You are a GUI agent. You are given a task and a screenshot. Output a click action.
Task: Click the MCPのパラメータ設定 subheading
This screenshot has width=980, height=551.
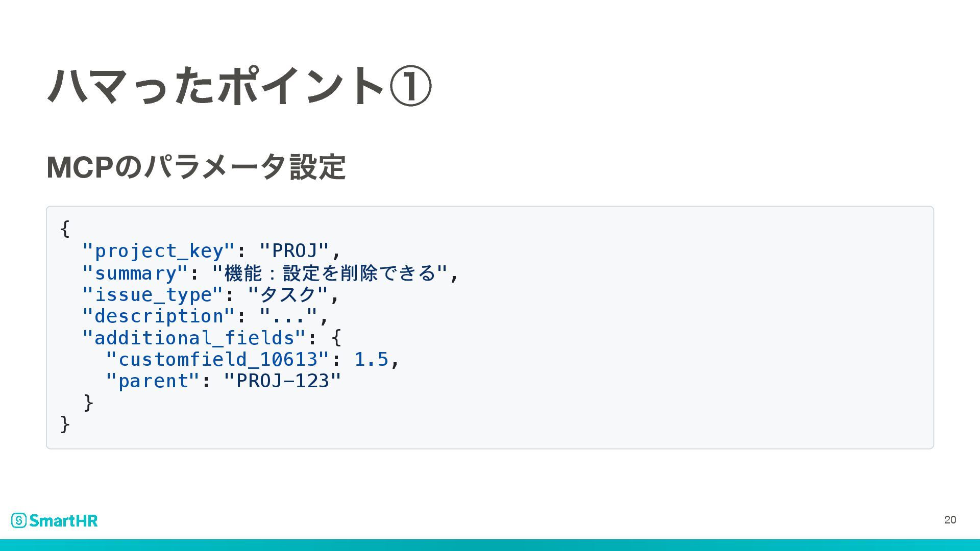click(x=196, y=167)
